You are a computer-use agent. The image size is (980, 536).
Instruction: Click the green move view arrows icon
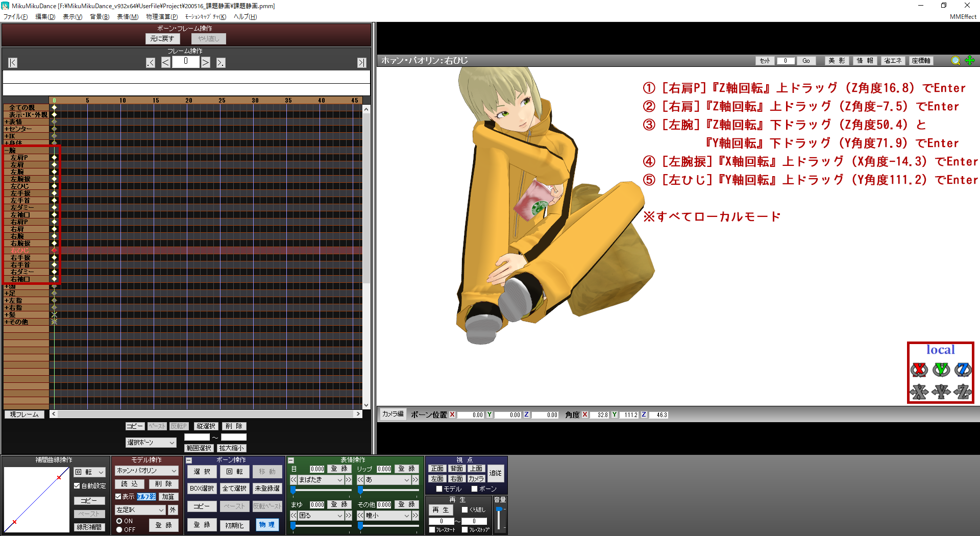[970, 61]
